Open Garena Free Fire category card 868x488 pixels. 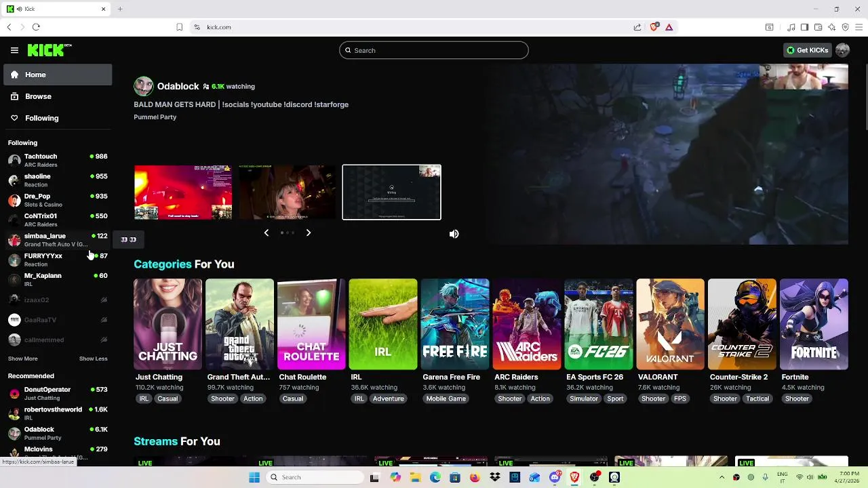point(455,324)
